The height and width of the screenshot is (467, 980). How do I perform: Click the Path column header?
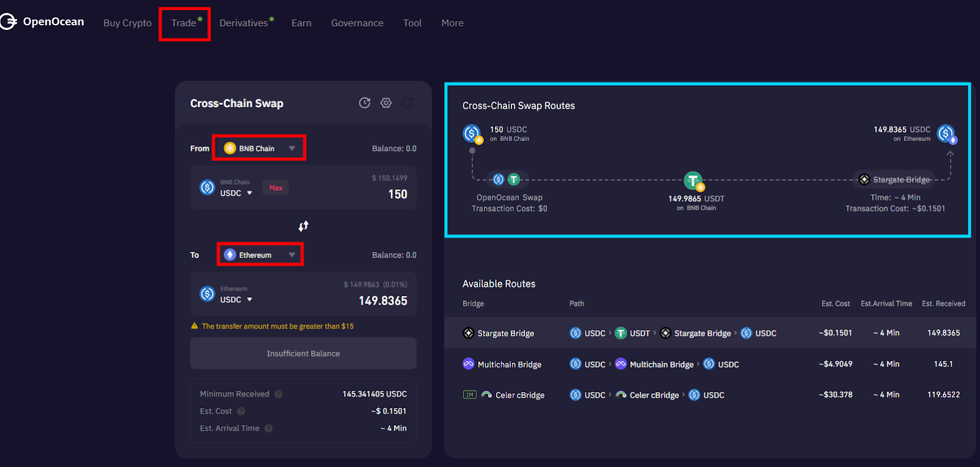(577, 303)
